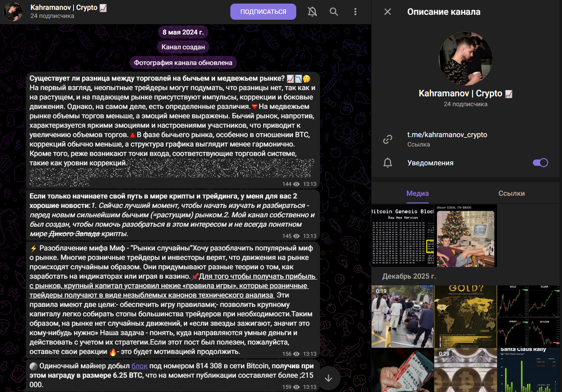Play the 0:19 video thumbnail
This screenshot has height=392, width=562.
coord(402,316)
